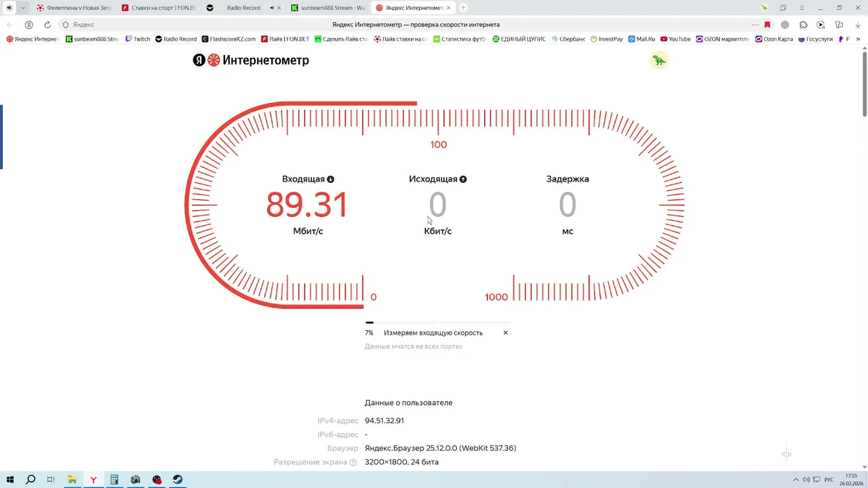The width and height of the screenshot is (868, 488).
Task: Switch to the Филиппины v Новая Зеландия tab
Action: point(73,7)
